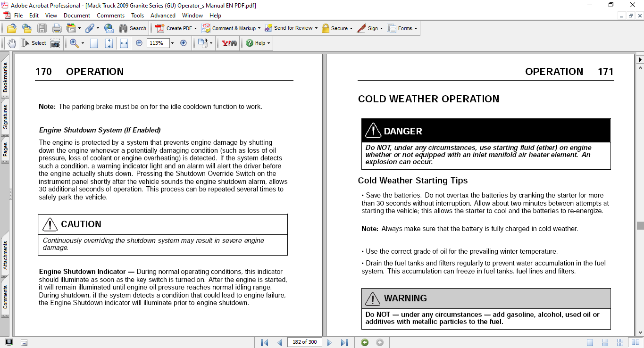Screen dimensions: 644x348
Task: Click the Search button
Action: (133, 28)
